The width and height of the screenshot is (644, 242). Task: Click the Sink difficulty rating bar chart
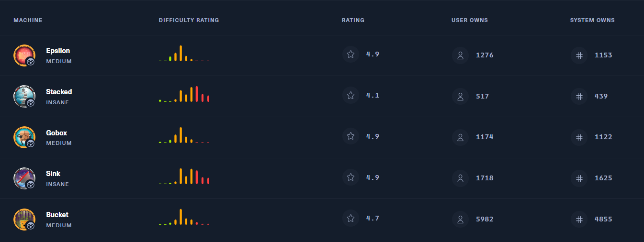click(x=184, y=176)
